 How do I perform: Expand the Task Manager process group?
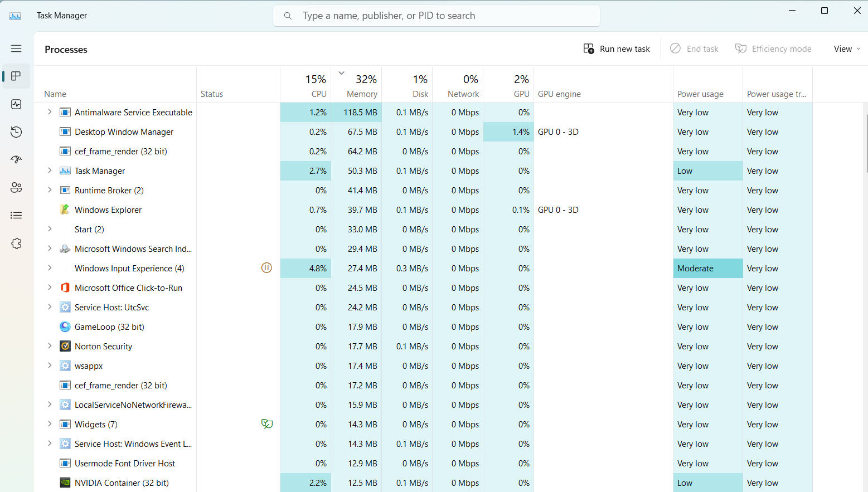(50, 171)
